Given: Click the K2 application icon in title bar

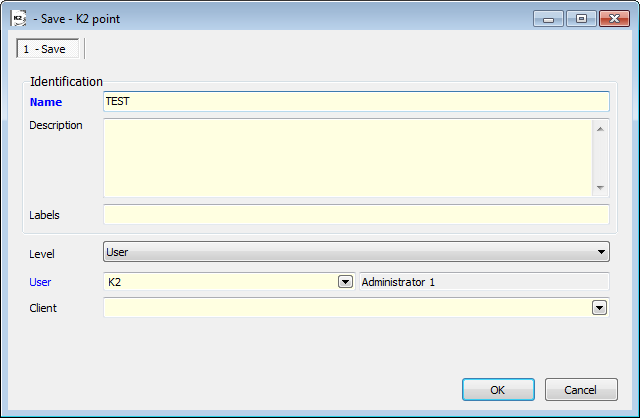Looking at the screenshot, I should coord(18,18).
